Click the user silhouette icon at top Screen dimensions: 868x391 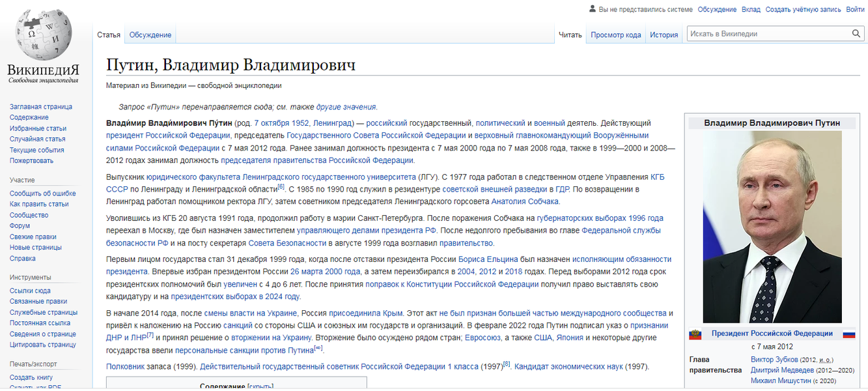click(592, 9)
